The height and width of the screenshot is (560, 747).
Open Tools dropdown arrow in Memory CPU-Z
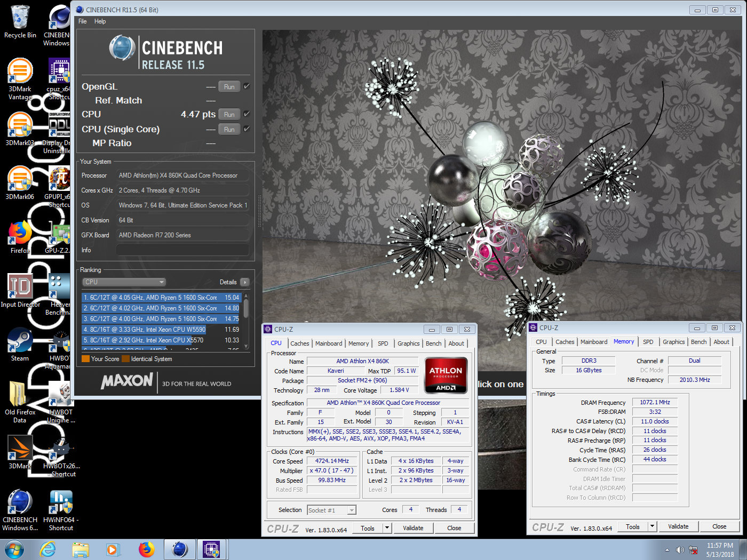pos(652,526)
